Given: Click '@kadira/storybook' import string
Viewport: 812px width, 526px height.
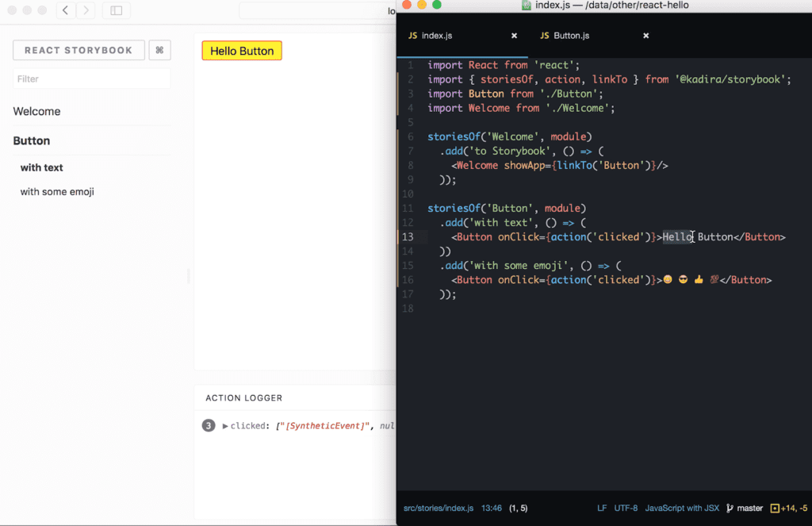Looking at the screenshot, I should click(x=730, y=79).
